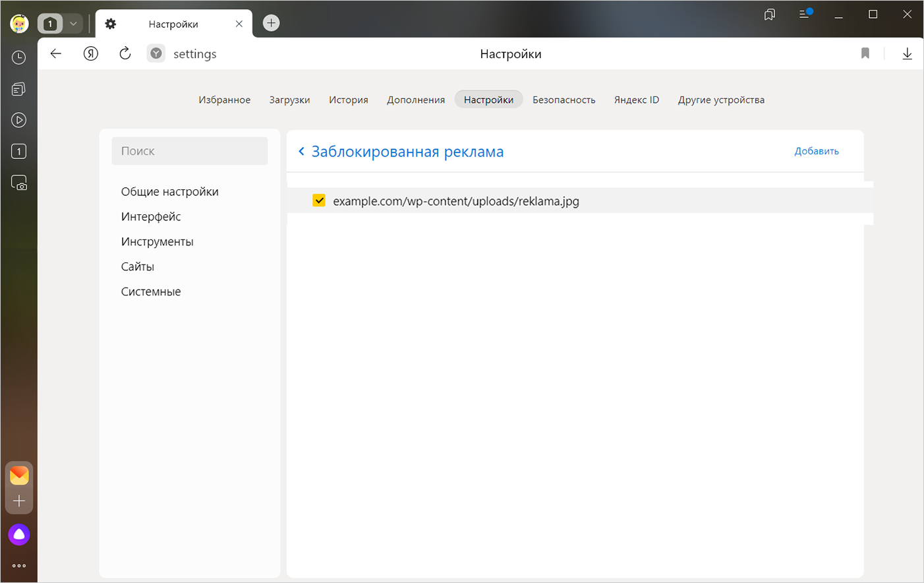This screenshot has width=924, height=583.
Task: Open downloads arrow icon
Action: click(907, 53)
